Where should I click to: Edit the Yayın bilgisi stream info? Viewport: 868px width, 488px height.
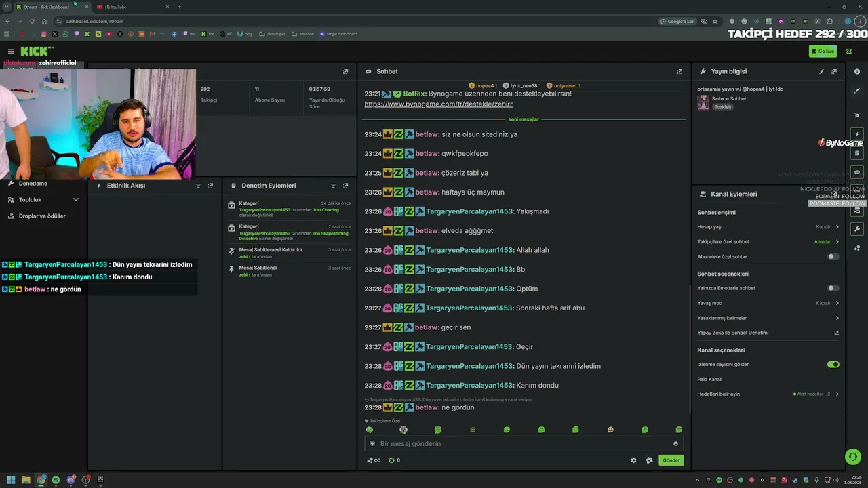click(822, 71)
